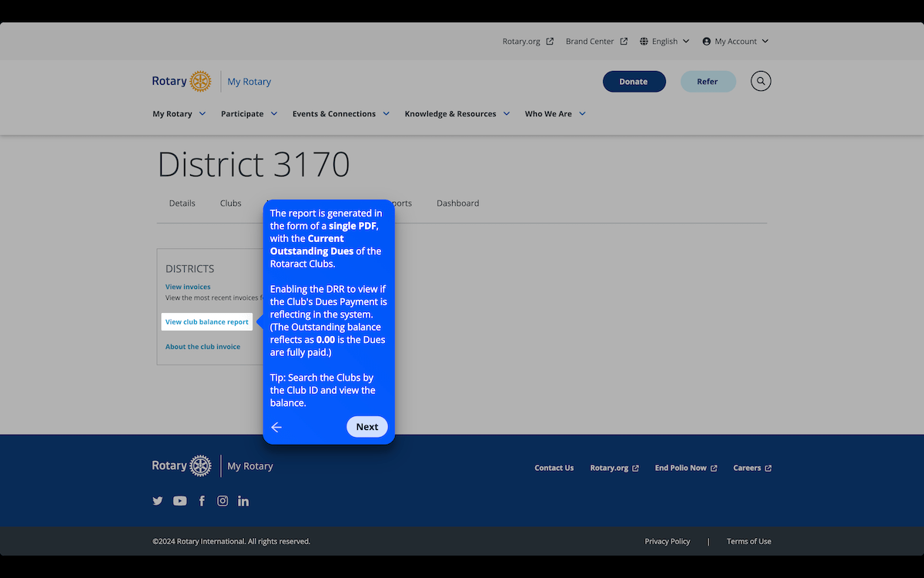Click the back arrow in the tooltip
Viewport: 924px width, 578px height.
(x=276, y=427)
